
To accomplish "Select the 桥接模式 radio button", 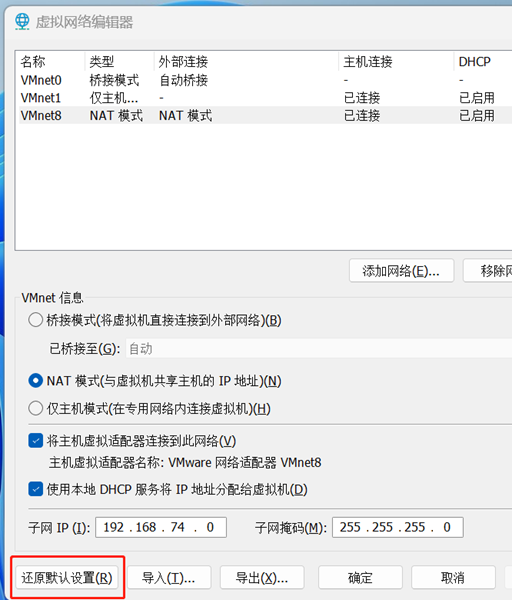I will pos(36,320).
